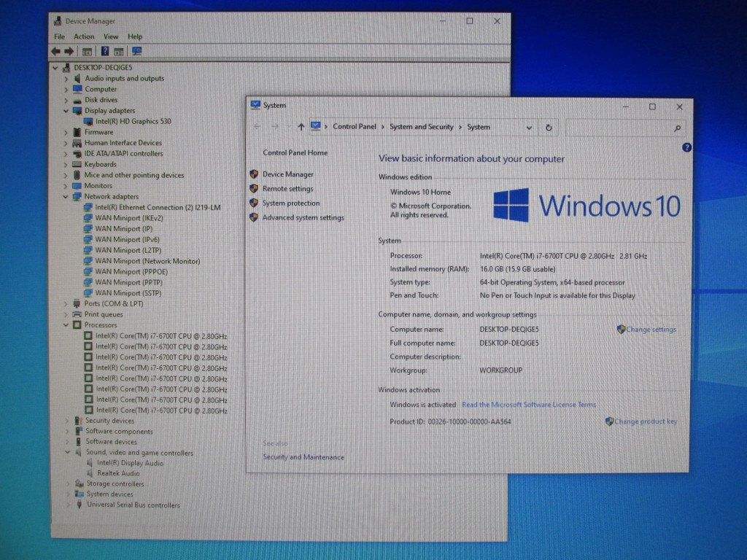Open the View menu in Device Manager
The height and width of the screenshot is (560, 747).
pos(111,36)
